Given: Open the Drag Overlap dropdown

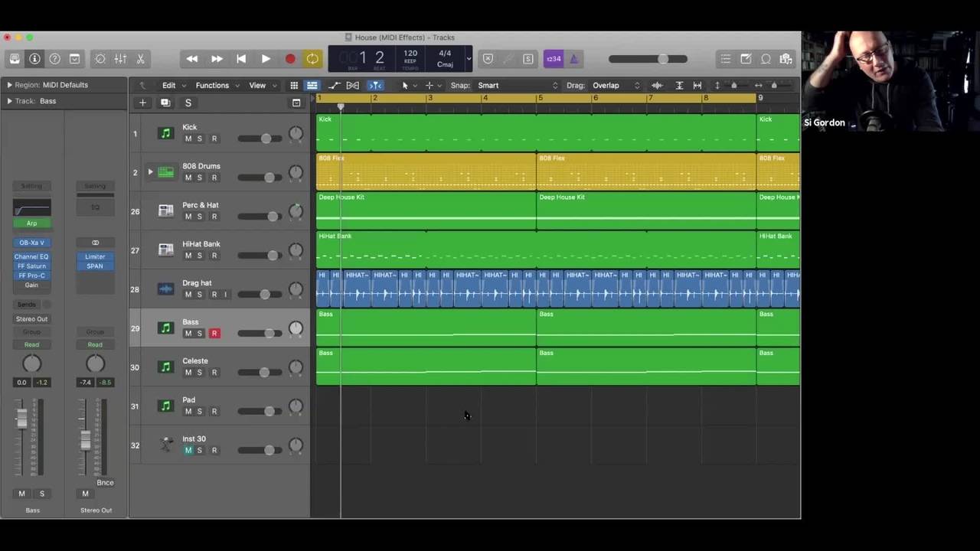Looking at the screenshot, I should point(616,86).
